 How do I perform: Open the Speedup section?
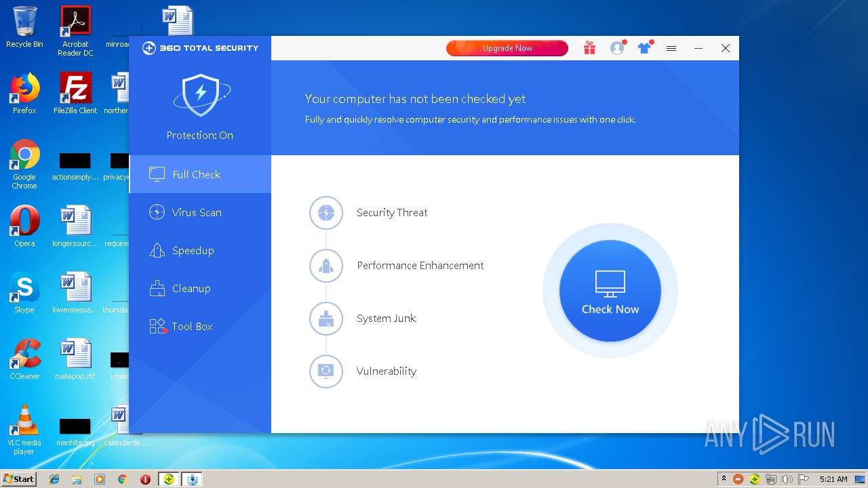coord(200,250)
